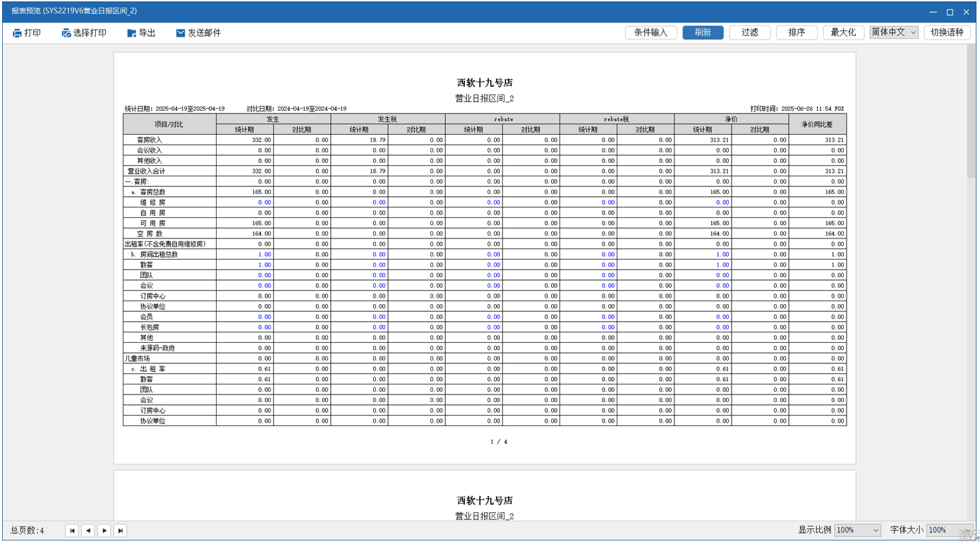Click the 长包房 row label
This screenshot has height=544, width=980.
point(150,327)
